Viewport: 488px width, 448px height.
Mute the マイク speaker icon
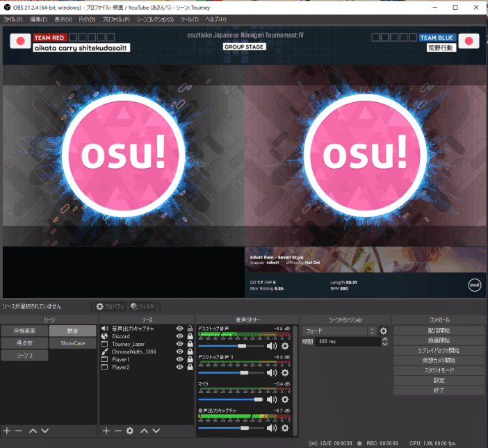272,399
